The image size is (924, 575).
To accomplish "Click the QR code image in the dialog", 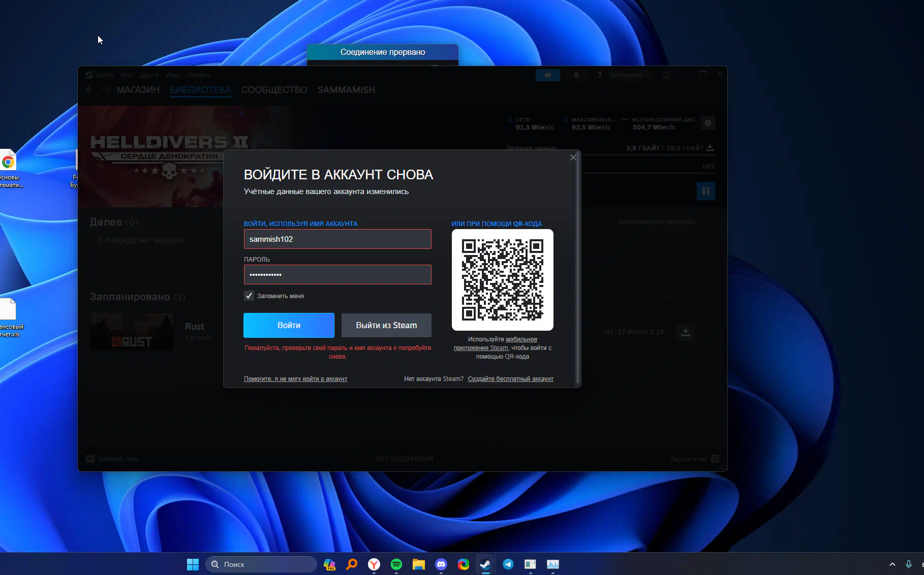I will pyautogui.click(x=503, y=280).
